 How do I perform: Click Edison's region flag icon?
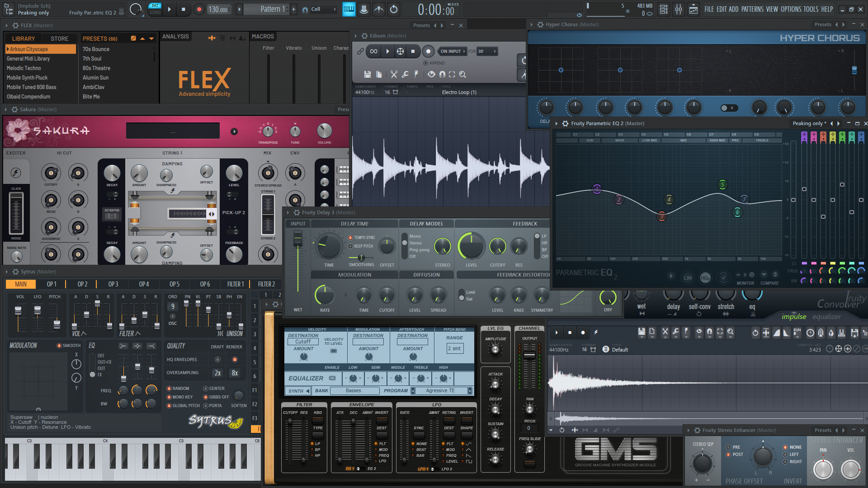(x=416, y=74)
